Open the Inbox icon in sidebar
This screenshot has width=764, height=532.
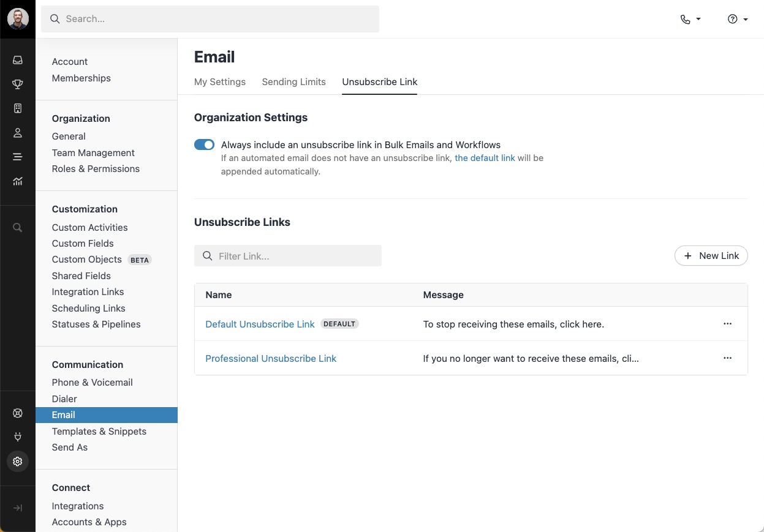point(18,60)
